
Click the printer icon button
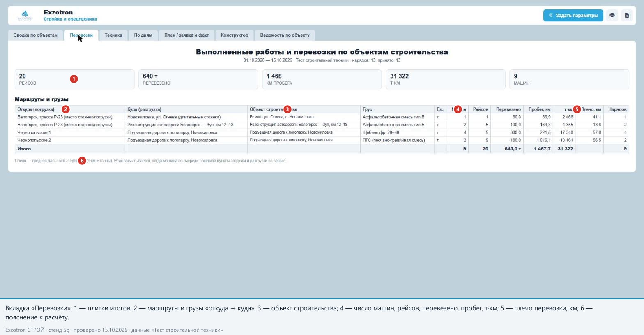click(x=612, y=16)
